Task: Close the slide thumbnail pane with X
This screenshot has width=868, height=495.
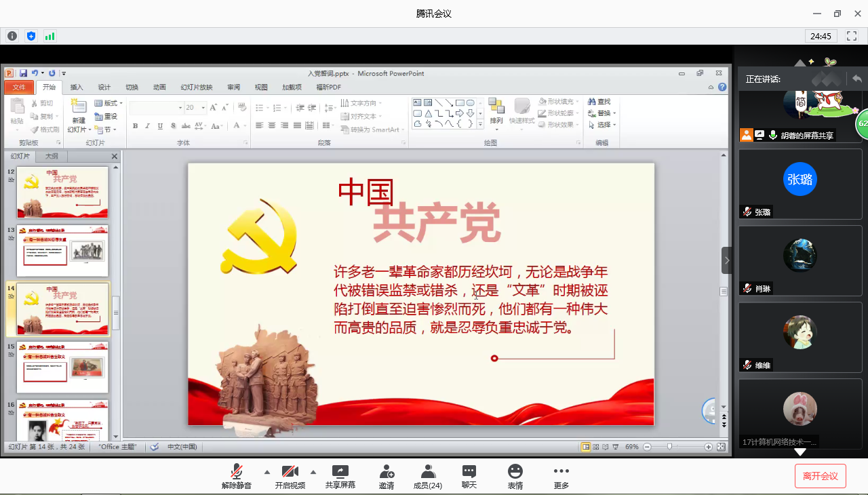Action: coord(114,157)
